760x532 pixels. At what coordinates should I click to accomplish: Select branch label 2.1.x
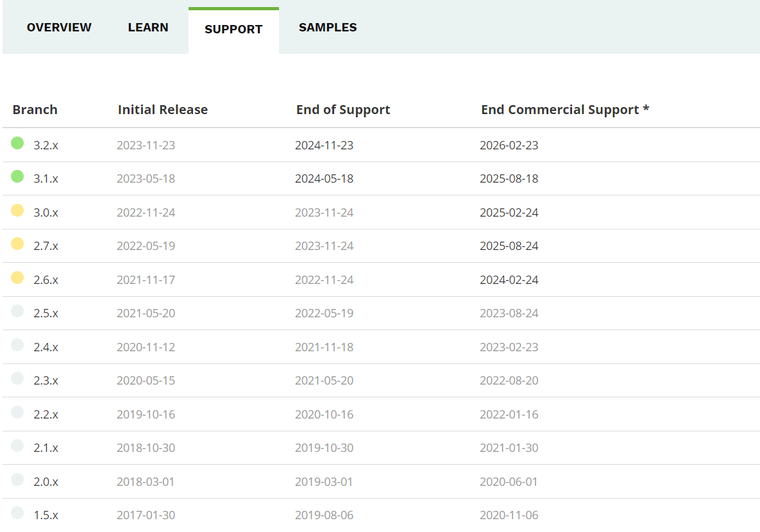[46, 448]
